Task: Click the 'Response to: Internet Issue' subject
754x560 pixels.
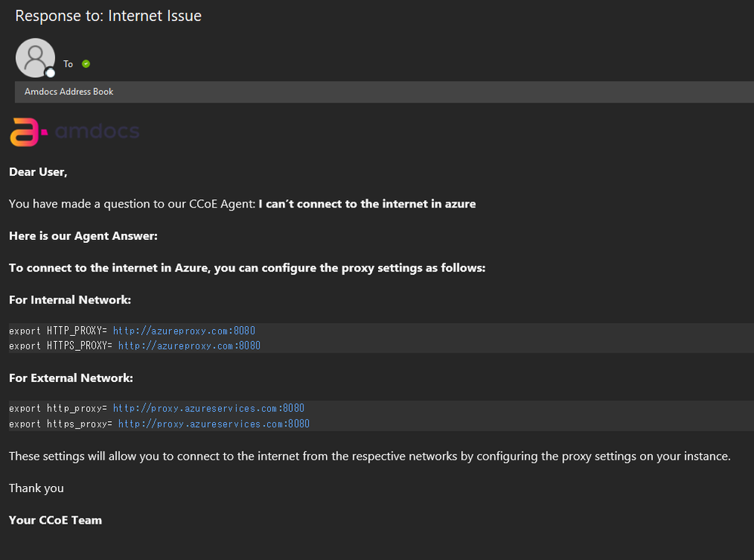Action: [x=108, y=16]
